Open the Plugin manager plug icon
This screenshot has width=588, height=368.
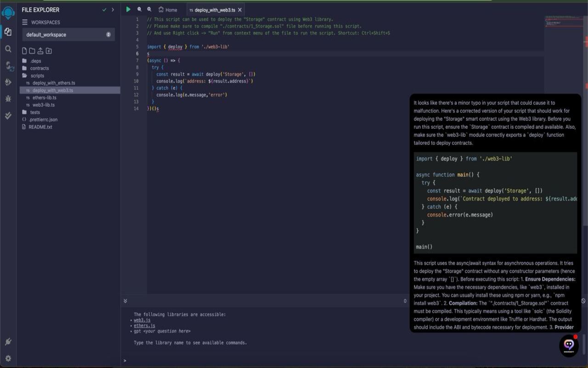[x=8, y=342]
